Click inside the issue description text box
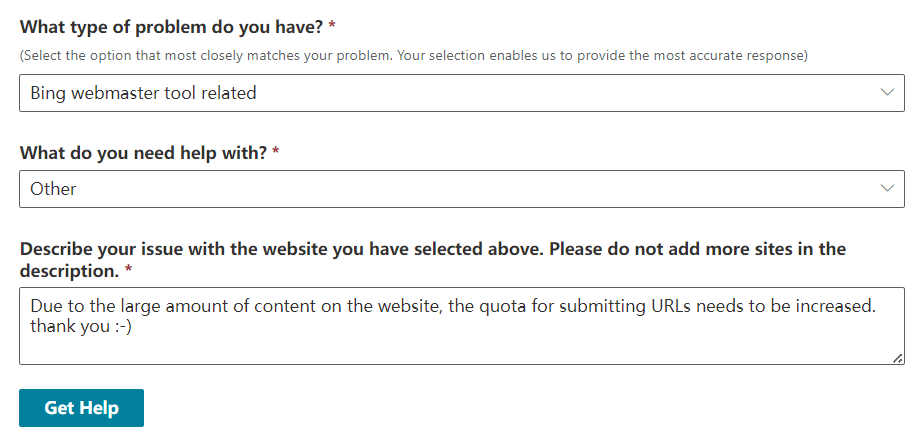916x437 pixels. pos(462,326)
